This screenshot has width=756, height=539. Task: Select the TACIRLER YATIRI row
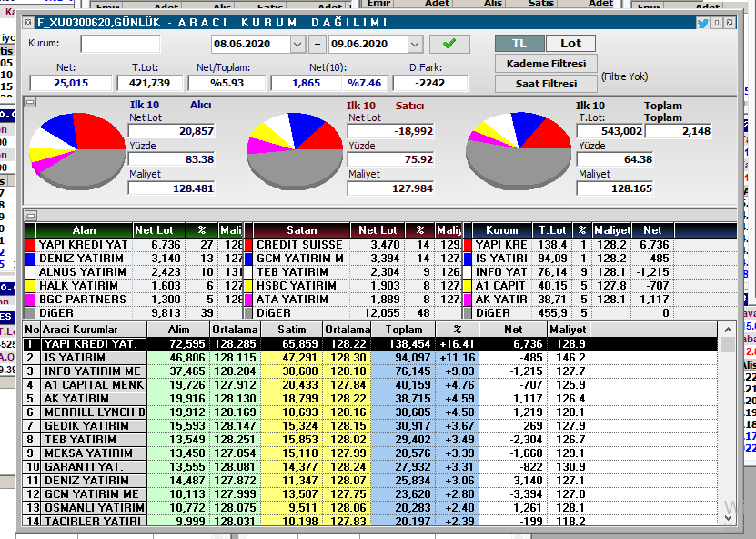tap(370, 521)
